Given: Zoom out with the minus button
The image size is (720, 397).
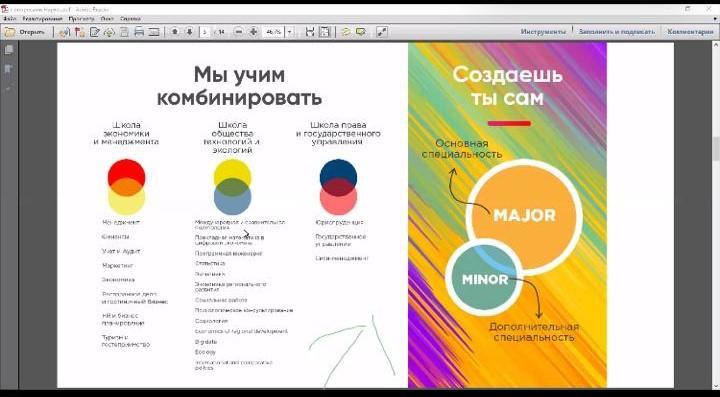Looking at the screenshot, I should pos(238,32).
